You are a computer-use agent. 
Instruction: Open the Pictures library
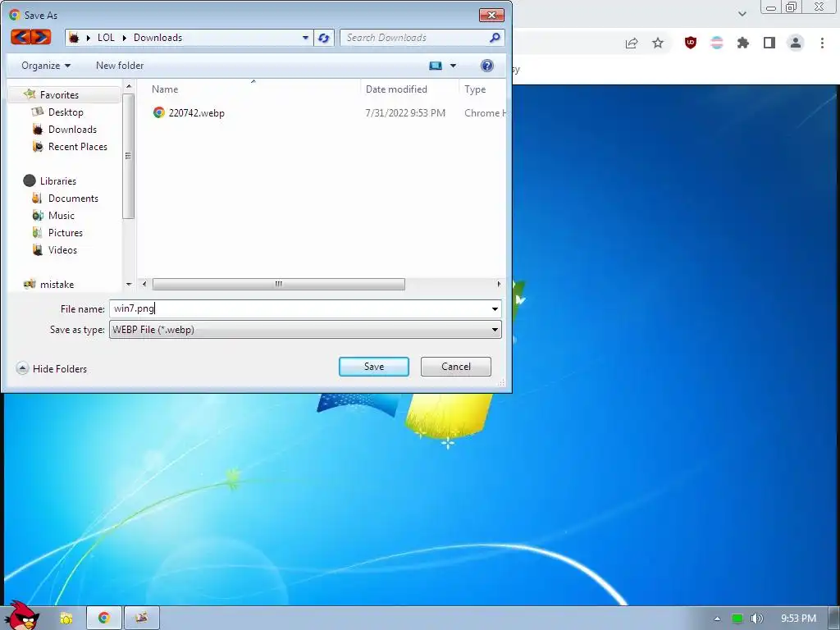click(x=66, y=232)
